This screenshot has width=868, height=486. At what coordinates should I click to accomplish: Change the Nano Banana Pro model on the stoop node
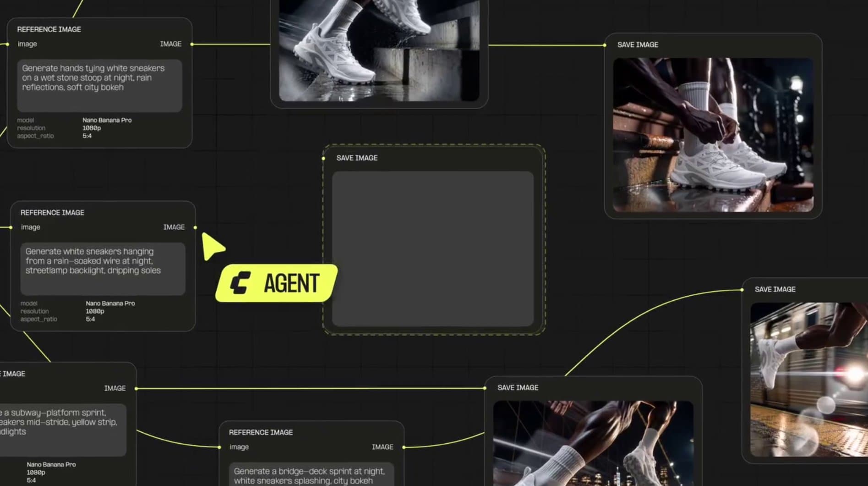107,120
